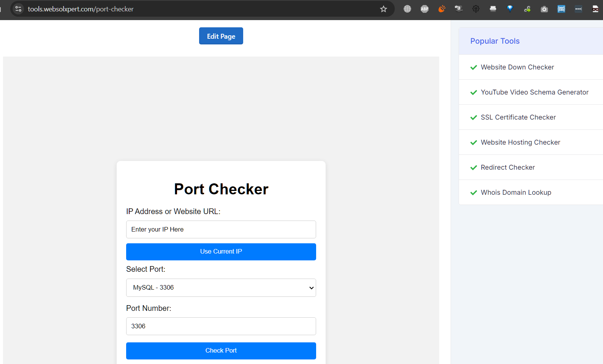Image resolution: width=603 pixels, height=364 pixels.
Task: Select Whois Domain Lookup from Popular Tools
Action: pyautogui.click(x=516, y=192)
